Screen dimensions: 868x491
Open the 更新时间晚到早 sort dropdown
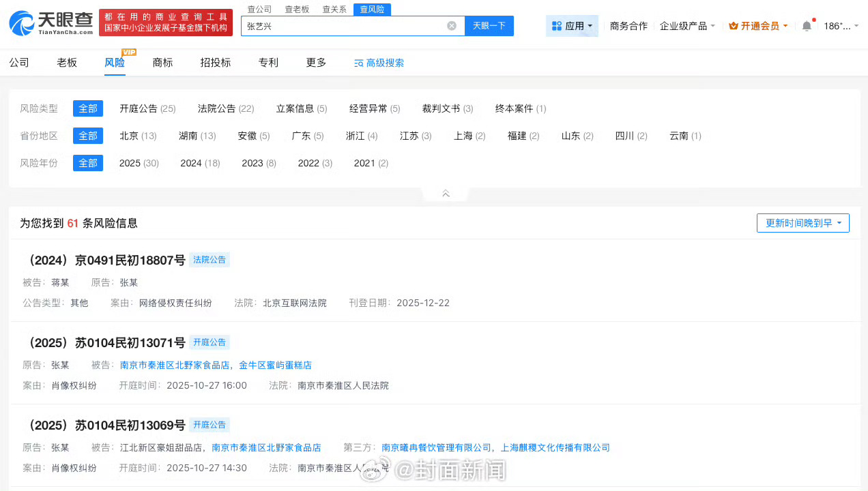pyautogui.click(x=802, y=223)
